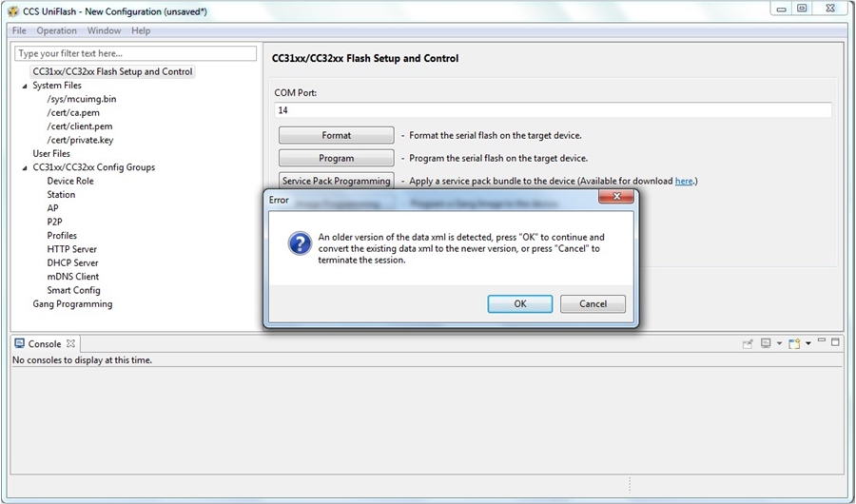Close the Error dialog with the X
The image size is (856, 504).
[616, 197]
